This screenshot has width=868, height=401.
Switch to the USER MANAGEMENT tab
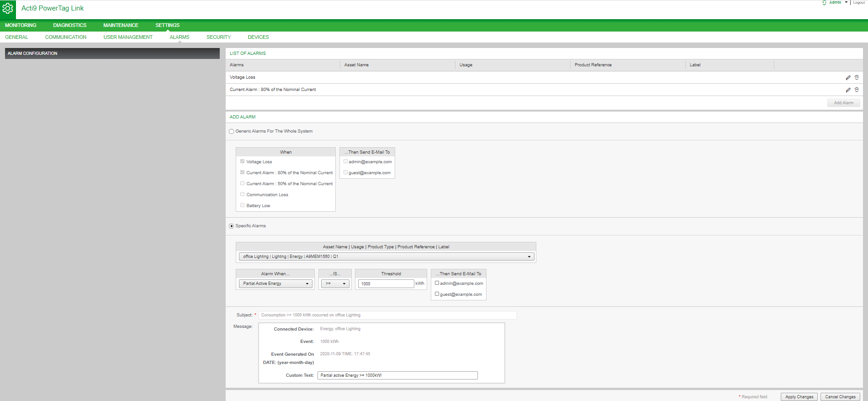pyautogui.click(x=128, y=37)
